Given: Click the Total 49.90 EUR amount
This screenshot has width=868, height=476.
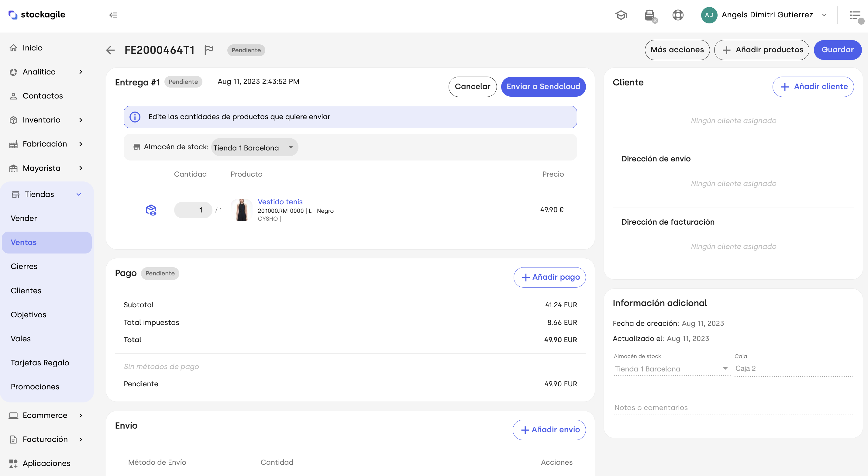Looking at the screenshot, I should tap(560, 340).
